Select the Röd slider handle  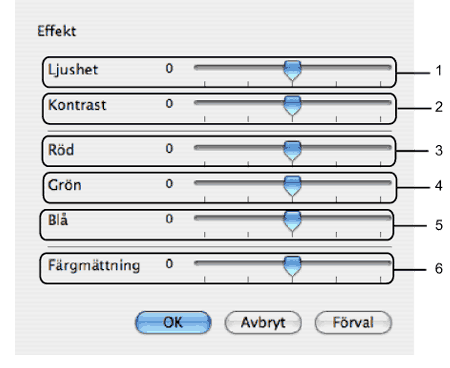tap(292, 151)
